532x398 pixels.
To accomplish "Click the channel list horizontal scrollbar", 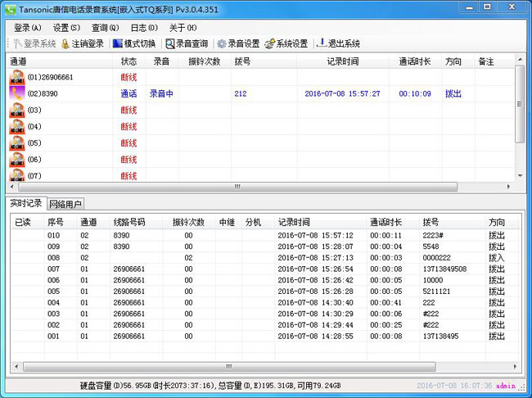I will click(x=262, y=187).
